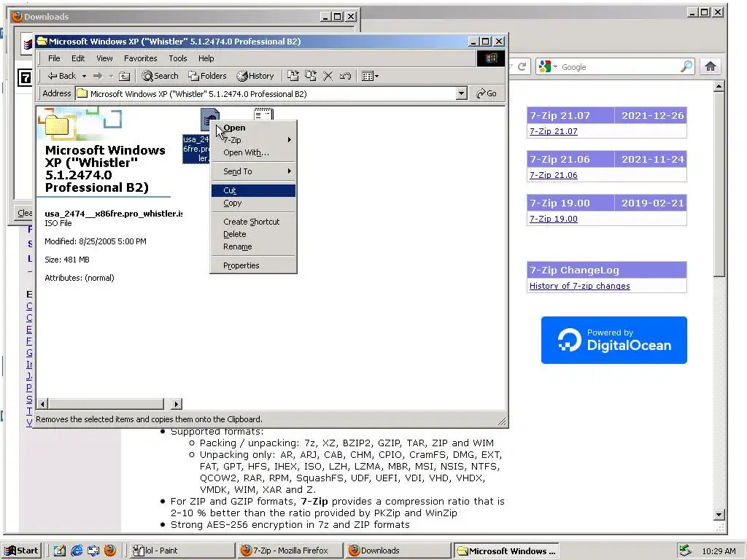The image size is (747, 560).
Task: Choose Open in the context menu
Action: (253, 128)
